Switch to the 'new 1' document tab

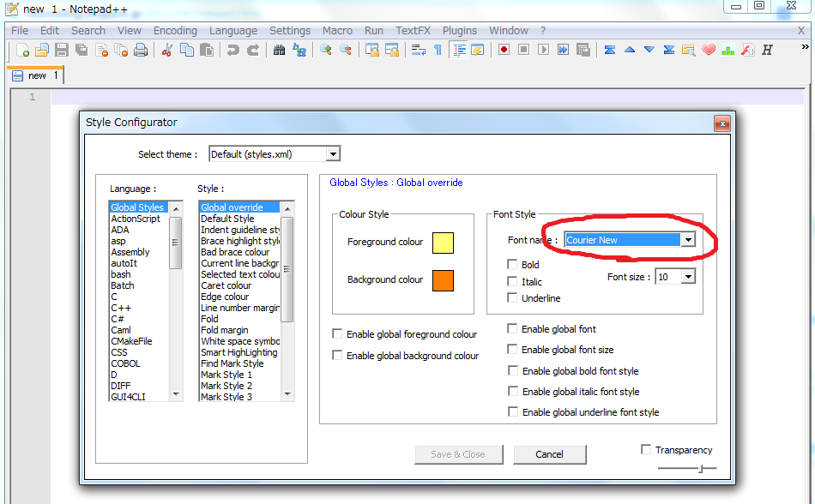coord(35,75)
